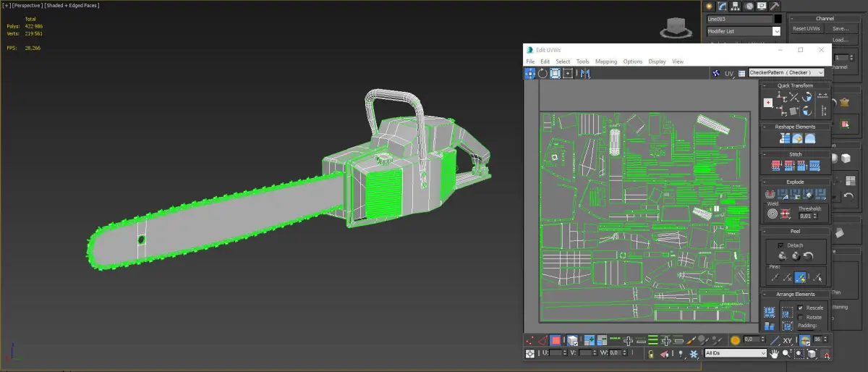Open the Display menu in Edit UVWs

657,62
